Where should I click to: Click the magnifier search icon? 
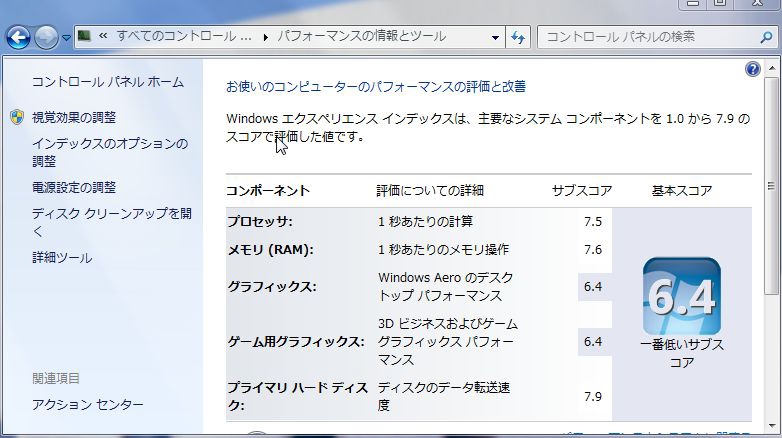coord(766,37)
